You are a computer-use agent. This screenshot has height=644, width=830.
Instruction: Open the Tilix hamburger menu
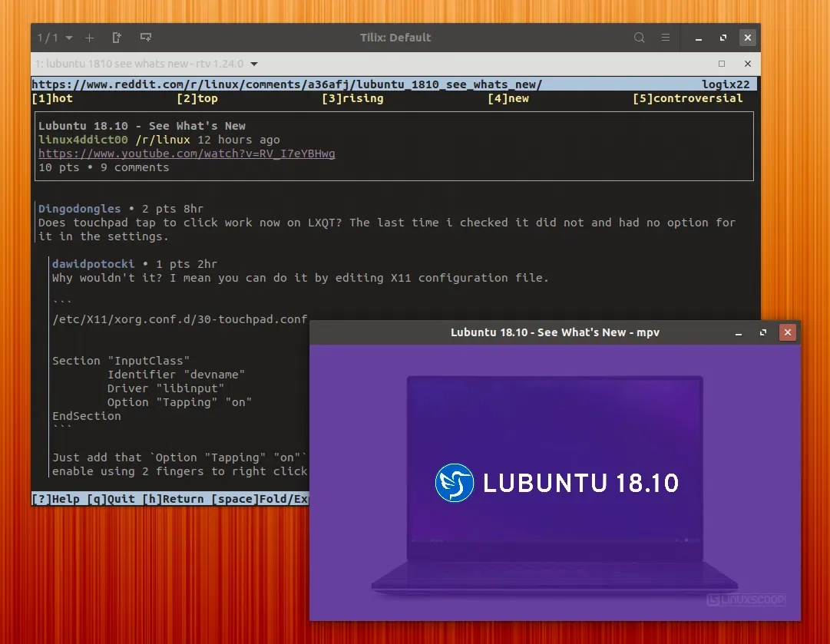[x=665, y=37]
